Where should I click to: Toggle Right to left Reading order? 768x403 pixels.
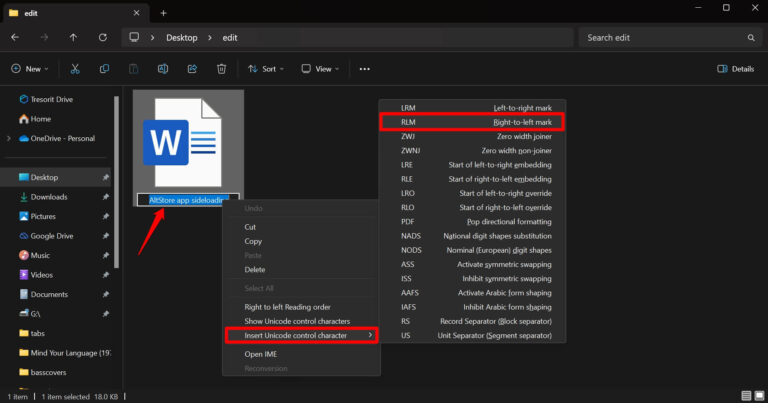pos(286,307)
